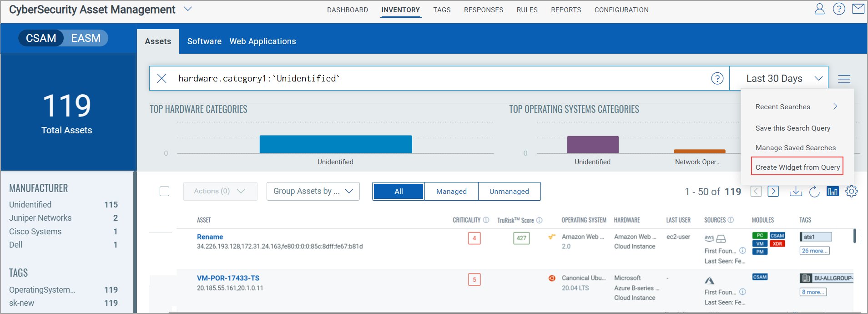Image resolution: width=868 pixels, height=314 pixels.
Task: Open the help icon in the top bar
Action: (839, 9)
